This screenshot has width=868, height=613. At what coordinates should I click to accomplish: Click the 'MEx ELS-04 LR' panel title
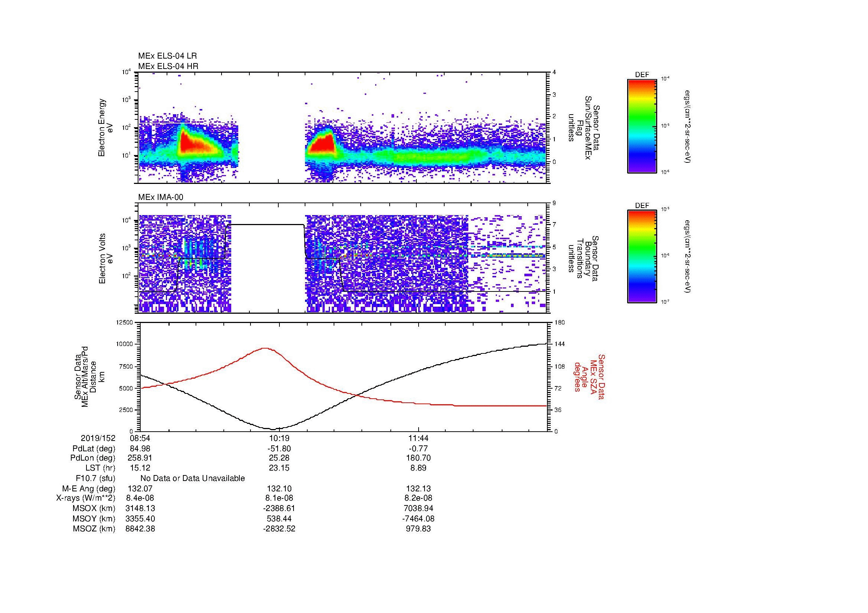[x=167, y=56]
